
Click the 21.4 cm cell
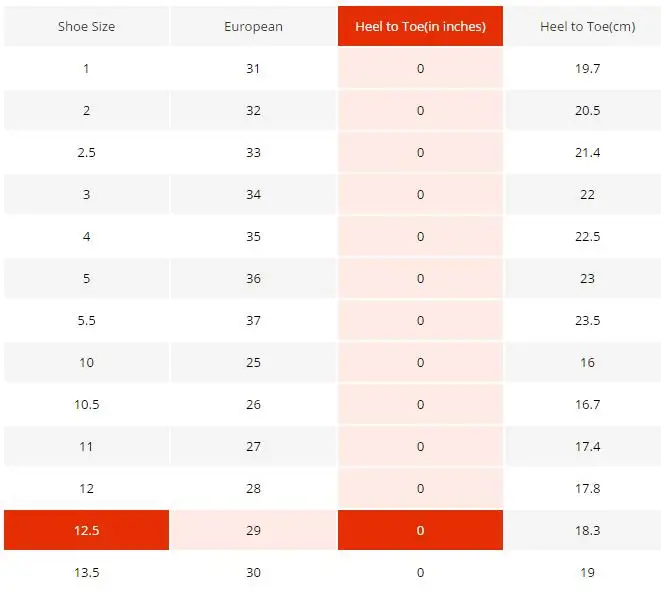tap(588, 152)
